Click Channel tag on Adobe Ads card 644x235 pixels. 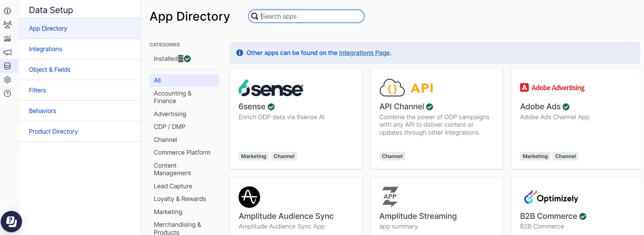(x=565, y=156)
